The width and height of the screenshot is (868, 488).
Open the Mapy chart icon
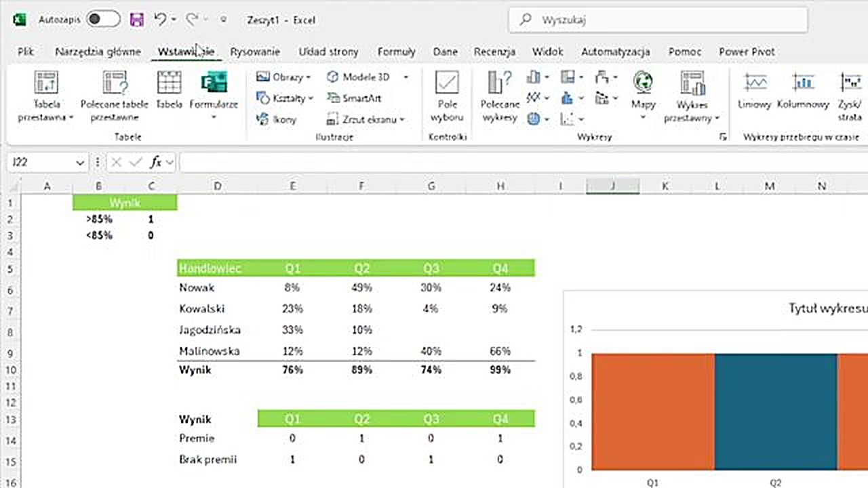643,83
